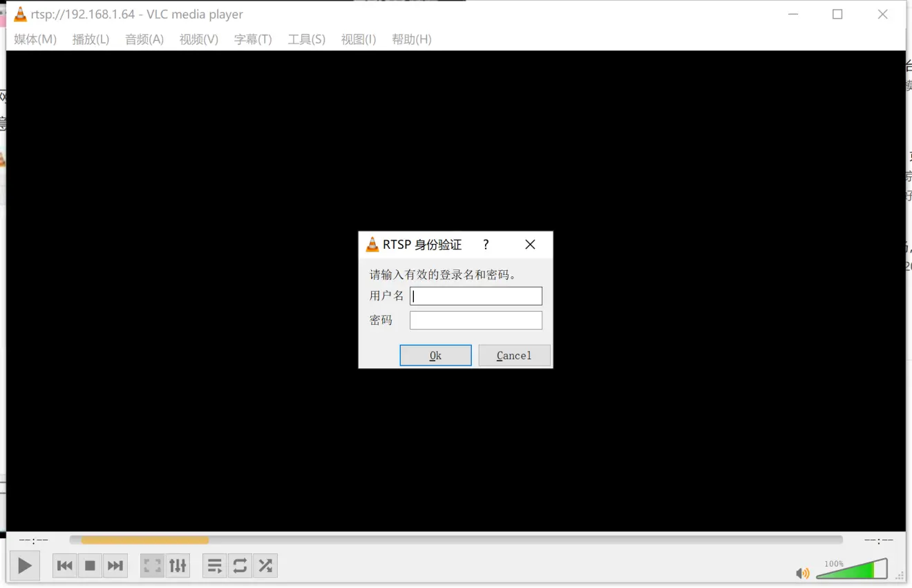Toggle fullscreen video mode
Screen dimensions: 912x588
[152, 566]
